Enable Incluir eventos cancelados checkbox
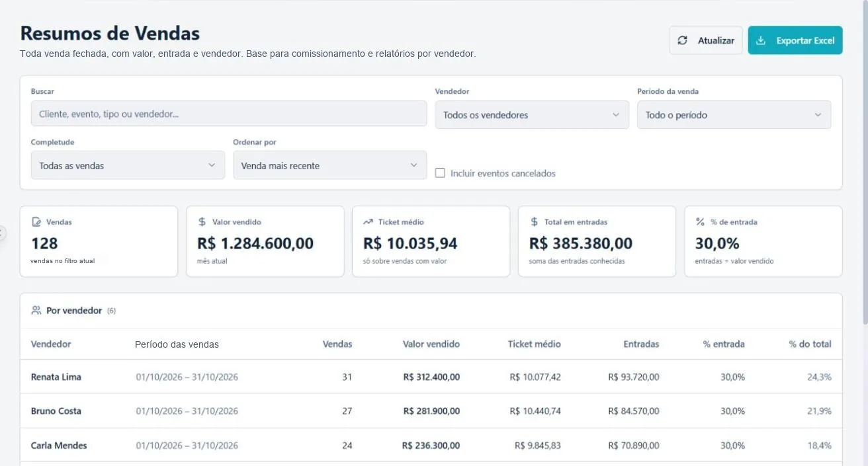 [x=440, y=173]
